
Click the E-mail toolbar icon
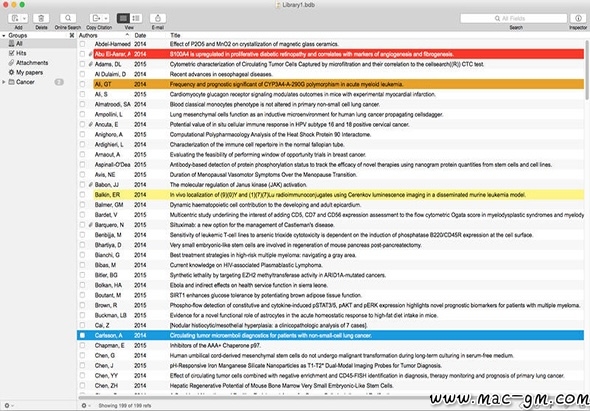[158, 18]
